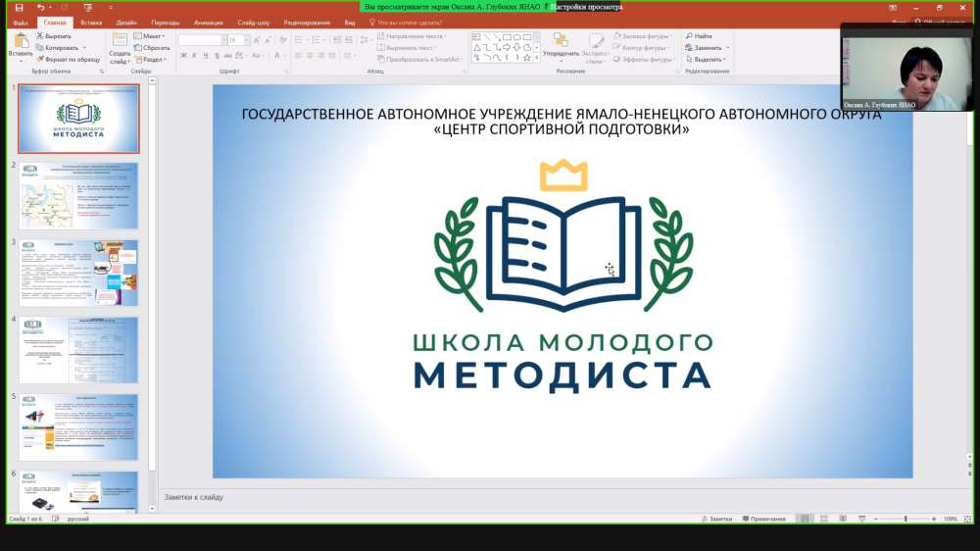The image size is (980, 551).
Task: Click fit slide to window icon
Action: coord(967,519)
